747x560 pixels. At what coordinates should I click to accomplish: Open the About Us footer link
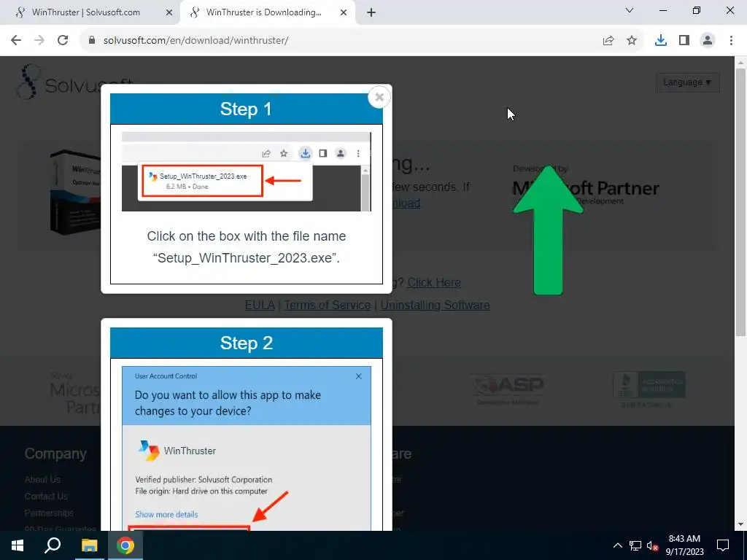click(42, 480)
